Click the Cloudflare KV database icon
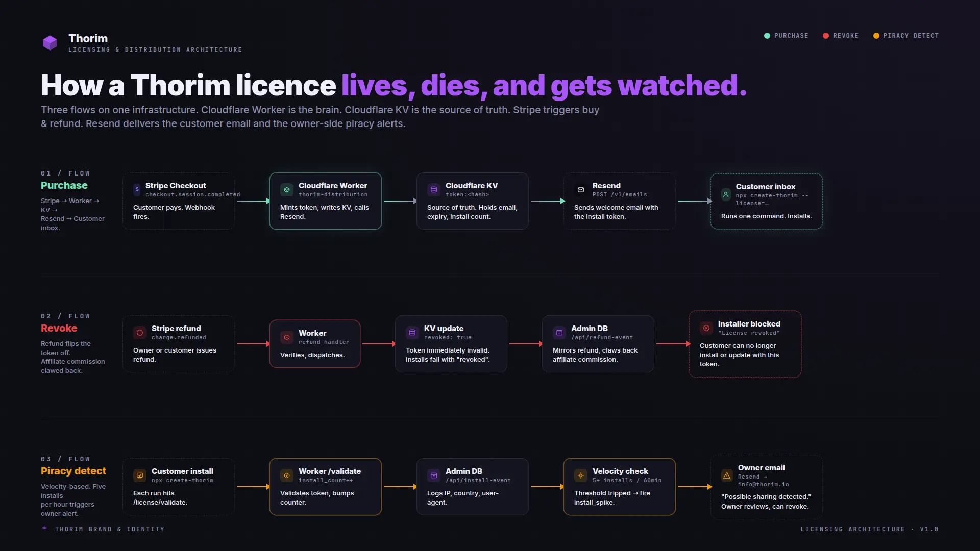Image resolution: width=980 pixels, height=551 pixels. point(434,190)
